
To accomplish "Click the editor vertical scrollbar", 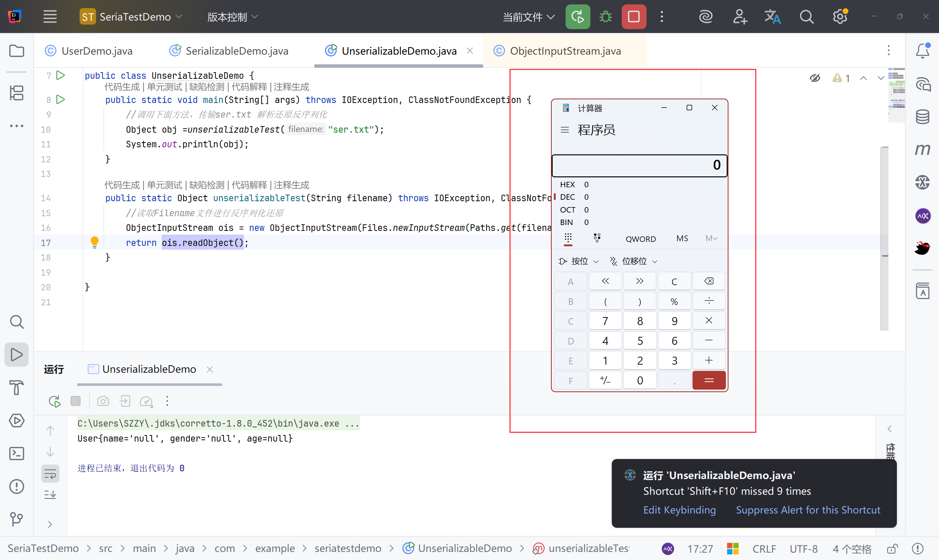I will [884, 238].
